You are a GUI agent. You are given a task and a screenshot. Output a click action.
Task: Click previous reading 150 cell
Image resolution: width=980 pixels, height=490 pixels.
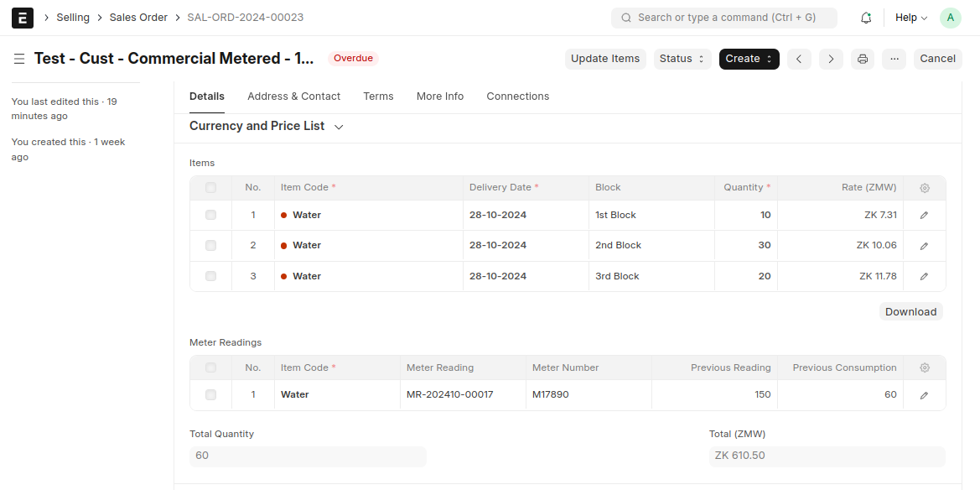[714, 395]
